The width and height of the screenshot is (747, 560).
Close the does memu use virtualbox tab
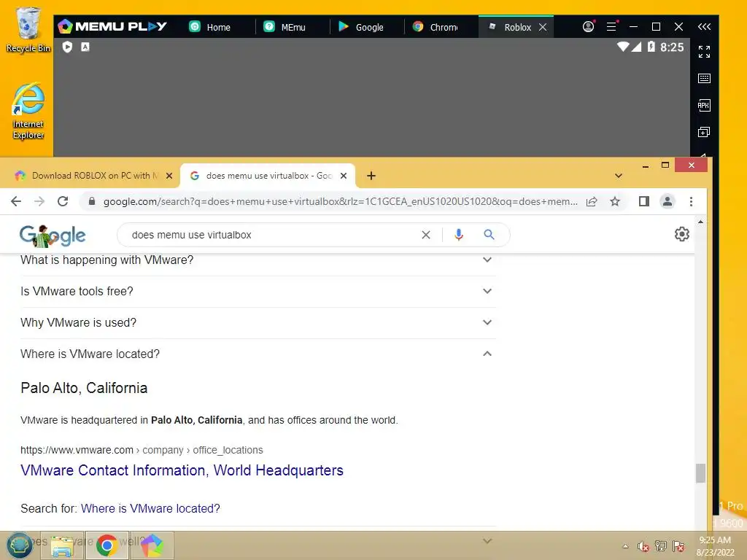(344, 176)
